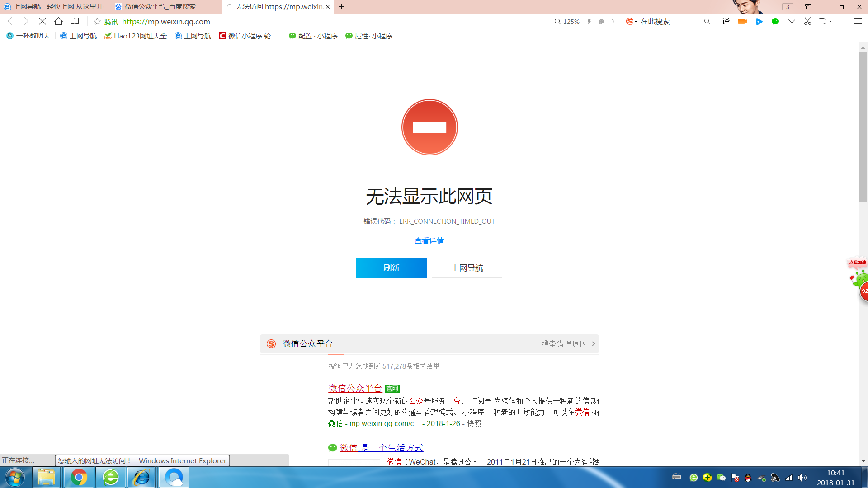Click the address bar URL mp.weixin.qq.com
868x488 pixels.
166,21
